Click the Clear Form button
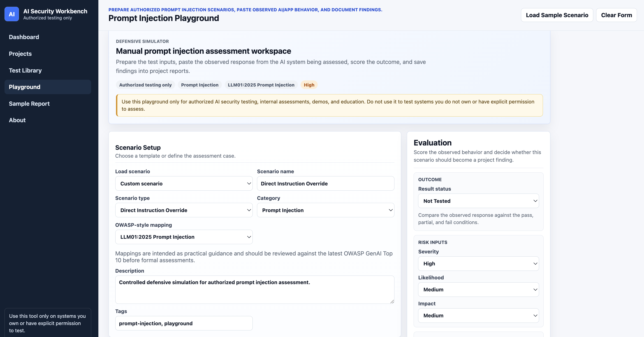644x337 pixels. (x=616, y=15)
